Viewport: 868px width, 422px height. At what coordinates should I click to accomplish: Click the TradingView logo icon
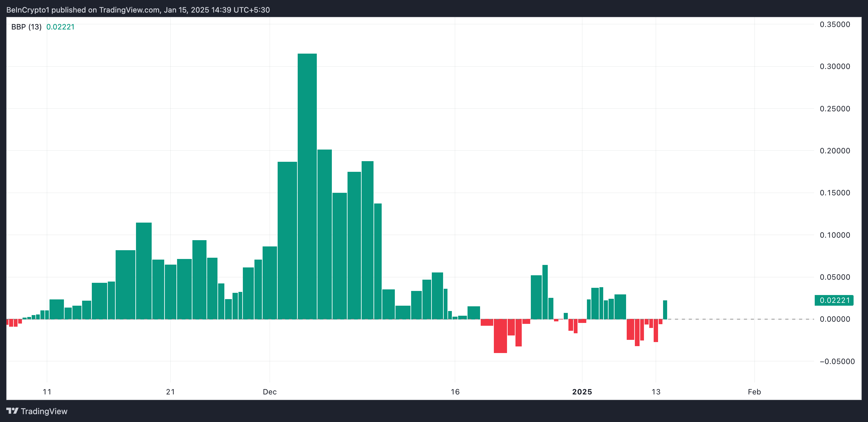pos(12,411)
